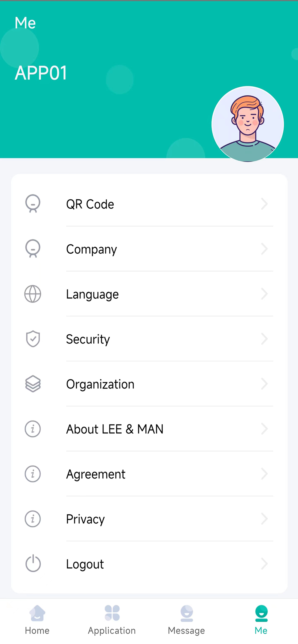Screen dimensions: 298x644
Task: Expand the Organization row chevron
Action: pos(264,384)
